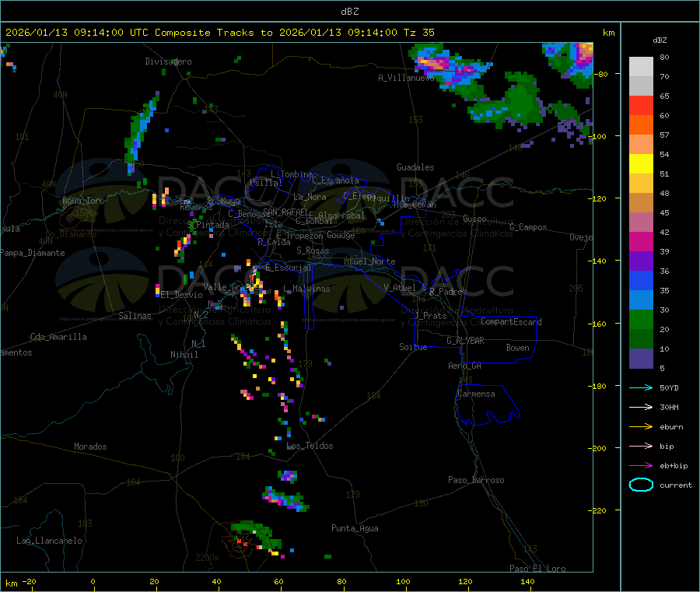Pick the light gray 70-80 dBZ swatch
Screen dimensions: 700x592
pyautogui.click(x=641, y=67)
